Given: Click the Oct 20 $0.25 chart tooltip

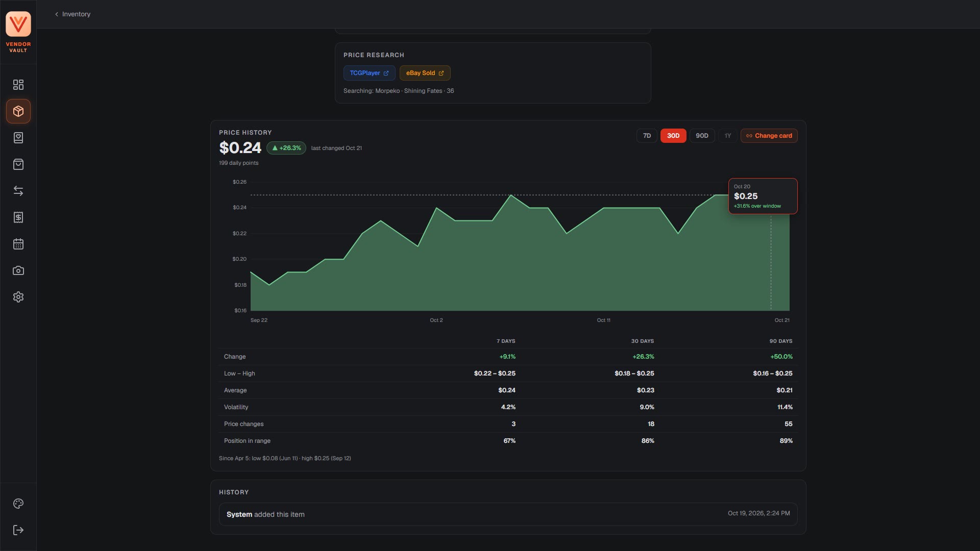Looking at the screenshot, I should (763, 196).
